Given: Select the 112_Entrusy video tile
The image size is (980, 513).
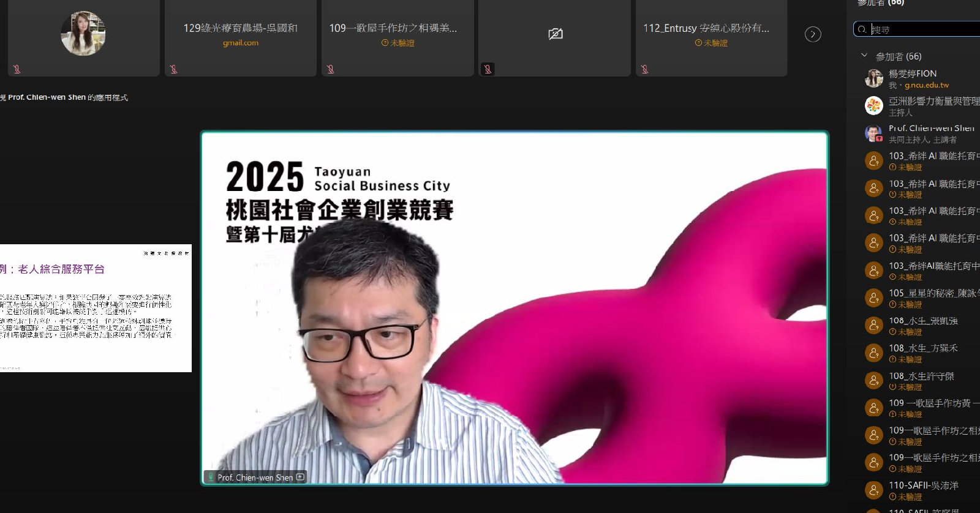Looking at the screenshot, I should 711,37.
